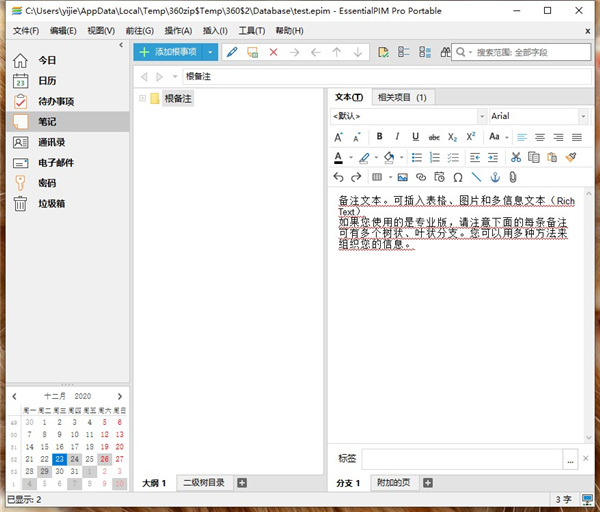Attach file with paperclip icon
The image size is (600, 512).
click(513, 177)
